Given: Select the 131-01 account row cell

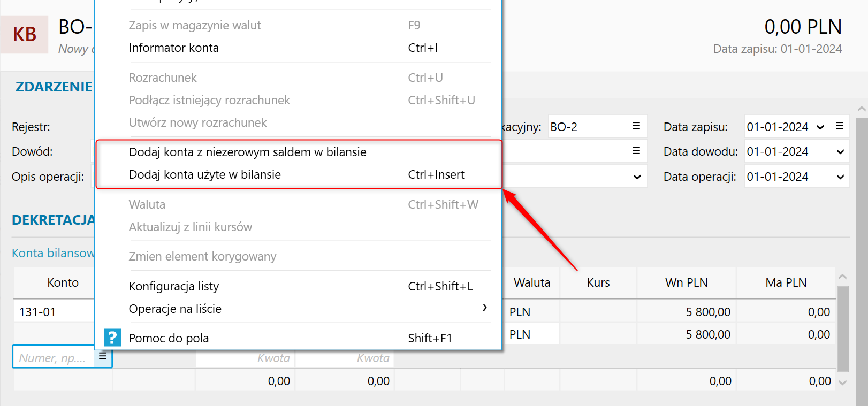Looking at the screenshot, I should [x=54, y=312].
